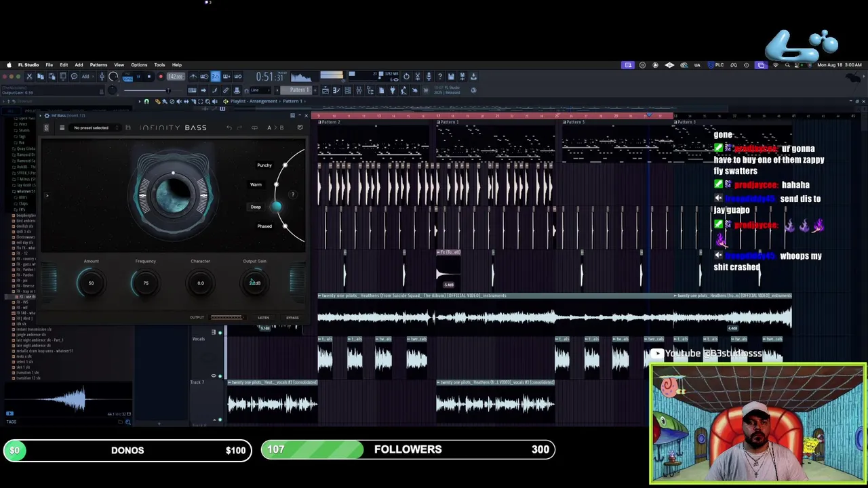Open the Pattern 1 selector dropdown
This screenshot has height=488, width=868.
tap(296, 90)
